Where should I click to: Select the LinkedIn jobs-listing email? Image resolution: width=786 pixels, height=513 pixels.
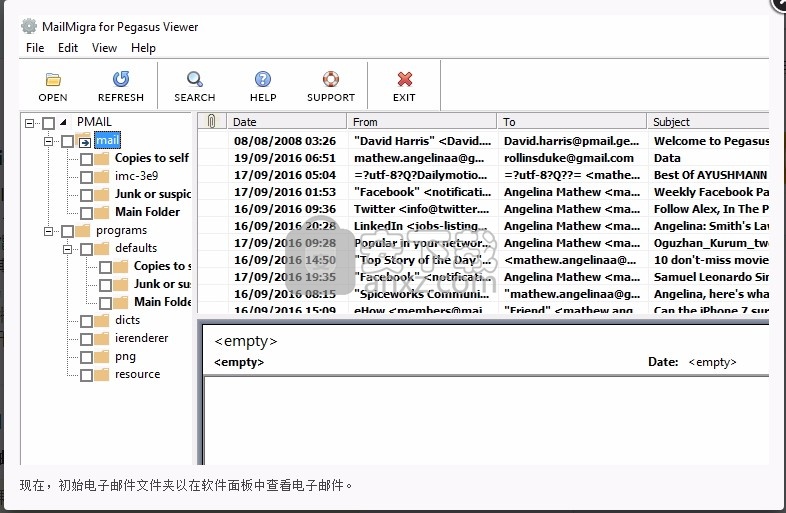pyautogui.click(x=483, y=226)
